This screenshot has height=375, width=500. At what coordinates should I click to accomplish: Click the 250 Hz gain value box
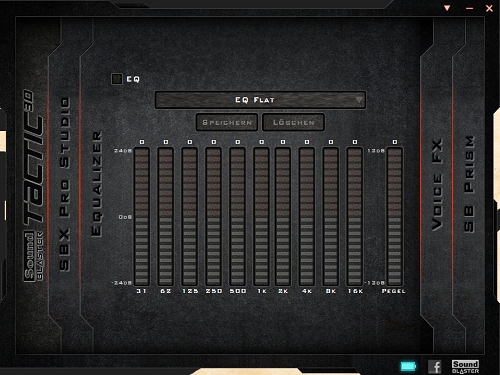(x=214, y=142)
